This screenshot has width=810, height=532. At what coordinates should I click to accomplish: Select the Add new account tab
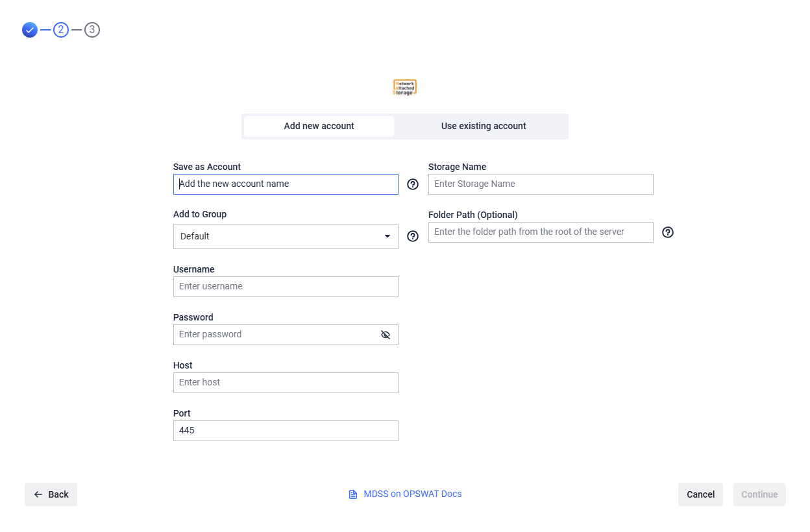319,127
